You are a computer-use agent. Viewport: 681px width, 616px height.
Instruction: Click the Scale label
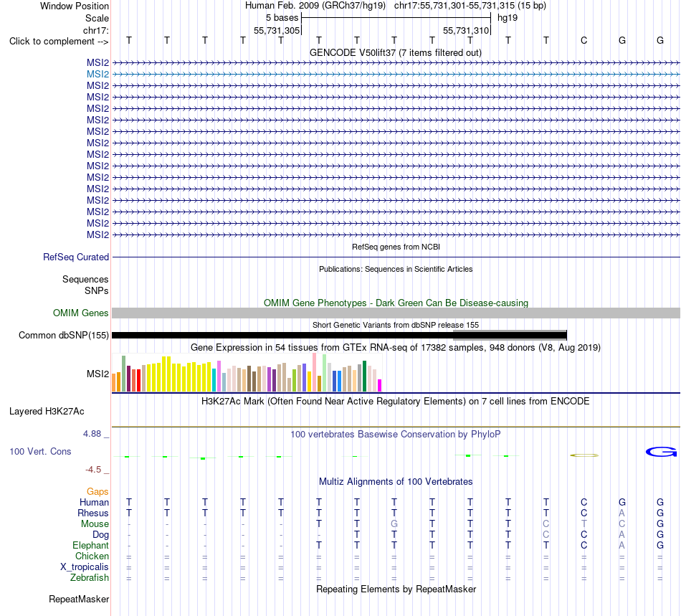pyautogui.click(x=97, y=18)
